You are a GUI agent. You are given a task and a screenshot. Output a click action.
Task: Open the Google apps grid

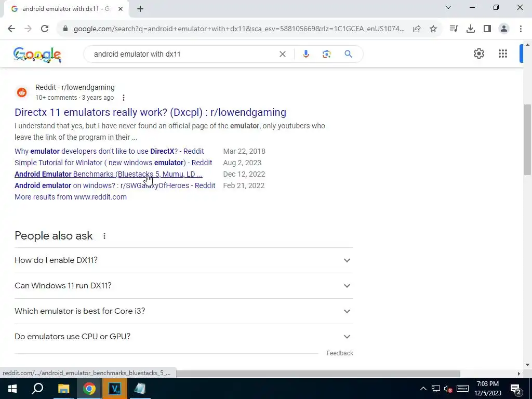click(503, 54)
